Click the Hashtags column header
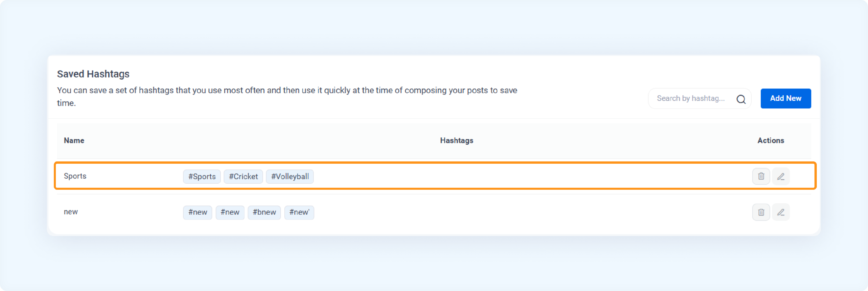Image resolution: width=868 pixels, height=291 pixels. (457, 141)
